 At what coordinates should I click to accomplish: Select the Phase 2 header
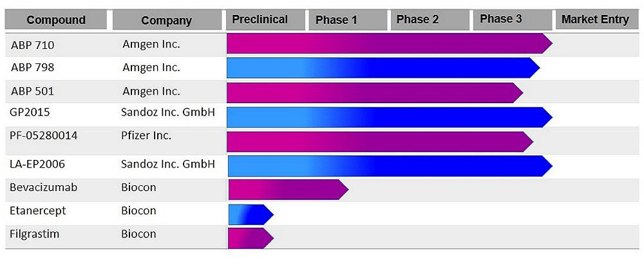pyautogui.click(x=430, y=20)
